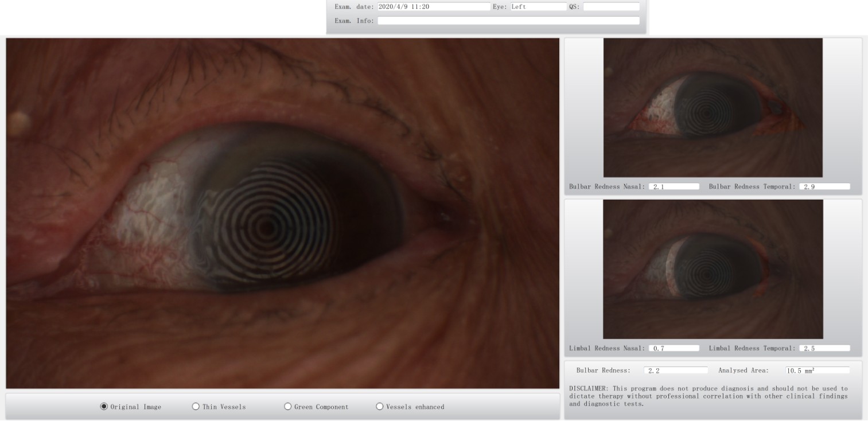
Task: Click the "Limbal Redness Nasal:" label
Action: 607,348
